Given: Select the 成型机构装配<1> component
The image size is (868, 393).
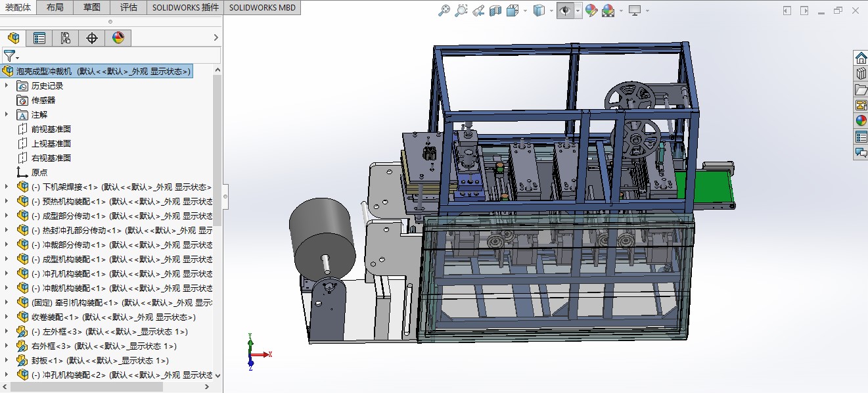Looking at the screenshot, I should point(114,259).
